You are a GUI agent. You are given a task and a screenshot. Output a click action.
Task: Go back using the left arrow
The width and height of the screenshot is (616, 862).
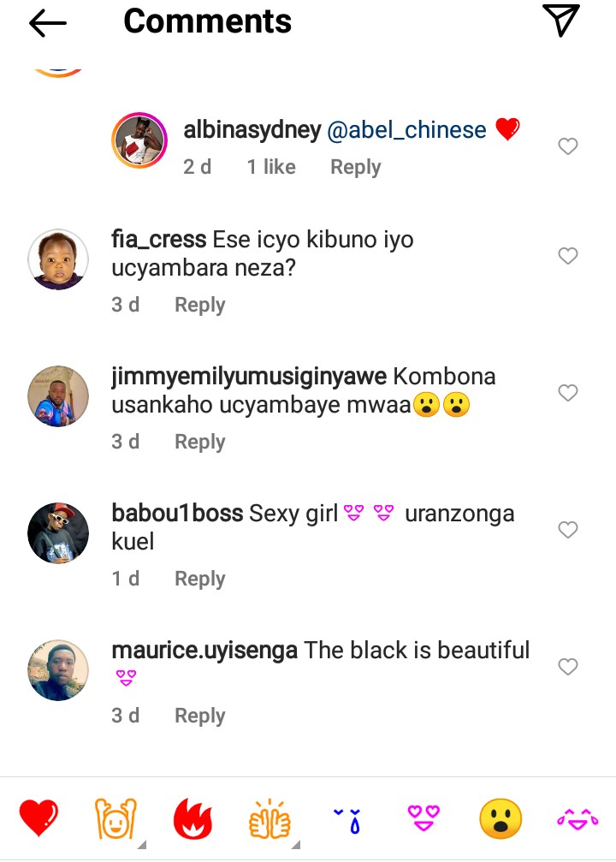coord(48,23)
